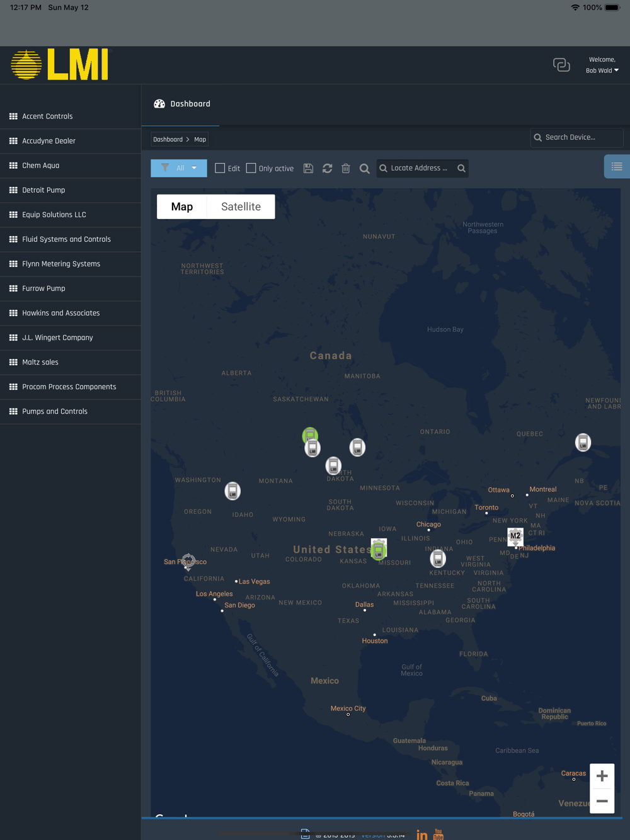
Task: Select the M2 device marker near Philadelphia
Action: pos(515,537)
